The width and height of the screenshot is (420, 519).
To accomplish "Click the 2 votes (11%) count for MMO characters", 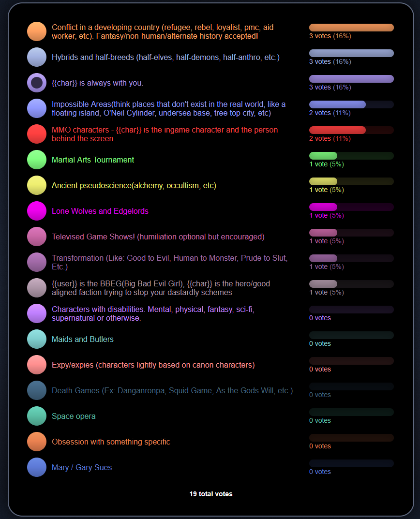I will (330, 139).
